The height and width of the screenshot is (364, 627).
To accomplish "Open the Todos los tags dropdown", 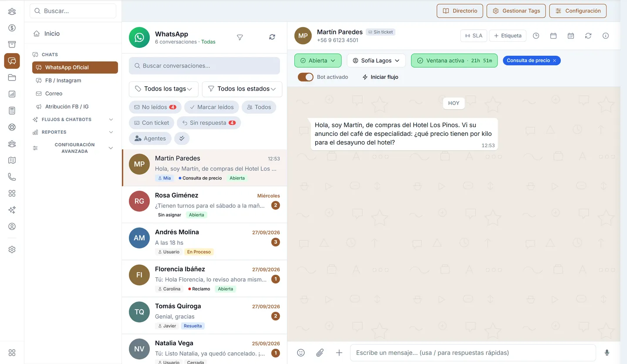I will (x=164, y=89).
